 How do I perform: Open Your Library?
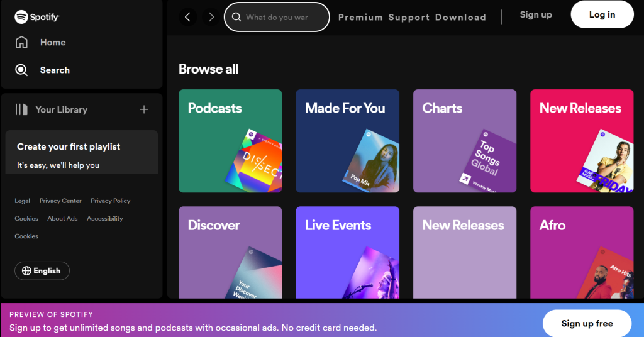tap(52, 109)
